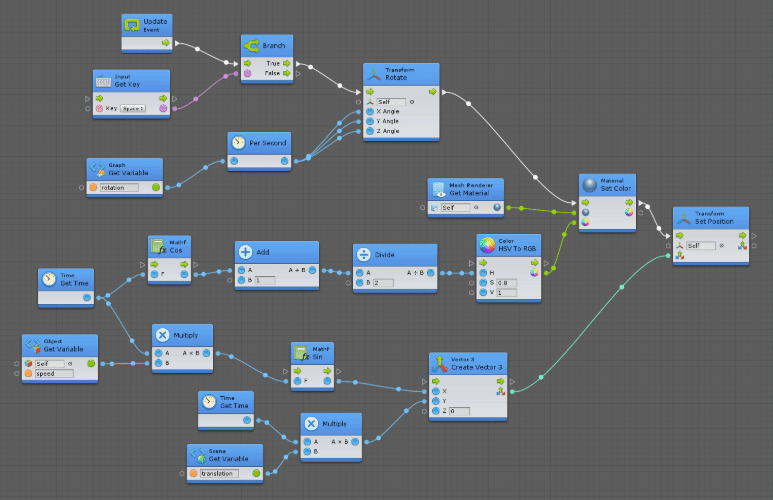Image resolution: width=773 pixels, height=500 pixels.
Task: Click the Update Event node icon
Action: pyautogui.click(x=133, y=25)
